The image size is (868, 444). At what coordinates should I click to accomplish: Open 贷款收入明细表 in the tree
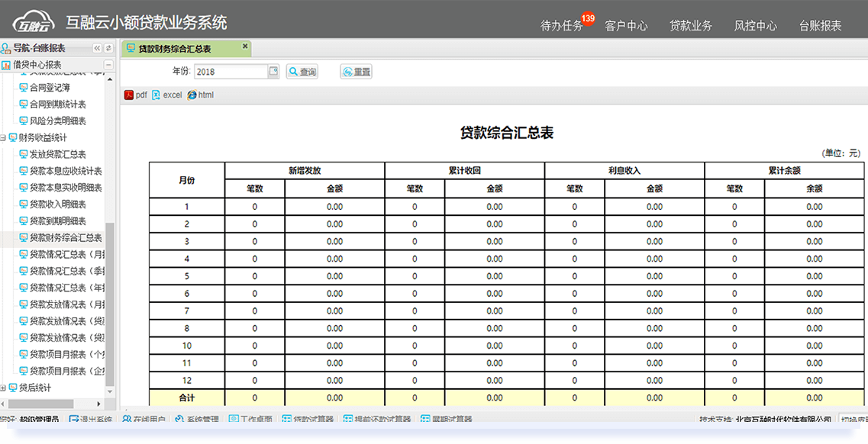[57, 204]
